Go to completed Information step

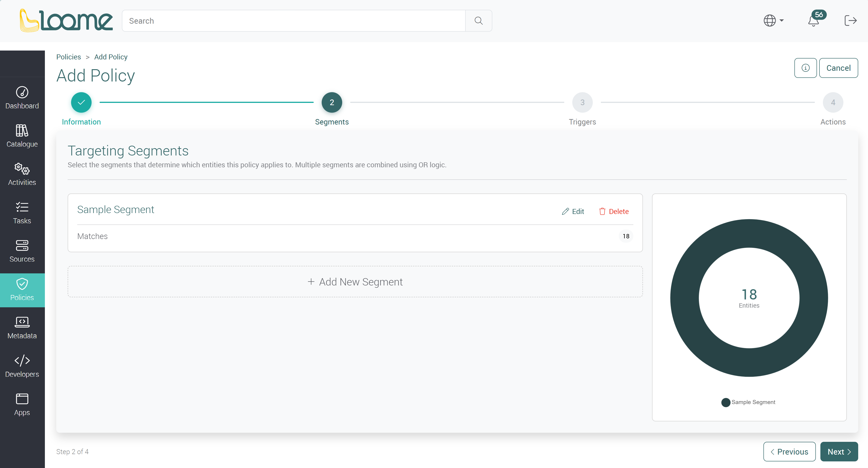pyautogui.click(x=81, y=102)
